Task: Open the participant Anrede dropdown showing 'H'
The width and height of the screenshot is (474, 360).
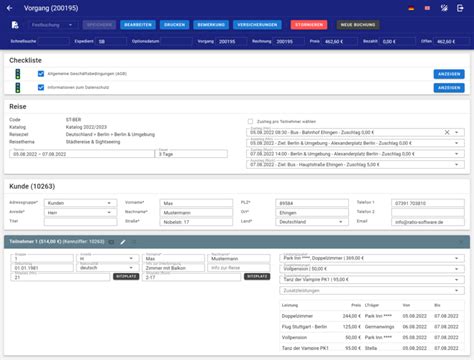Action: coord(107,258)
